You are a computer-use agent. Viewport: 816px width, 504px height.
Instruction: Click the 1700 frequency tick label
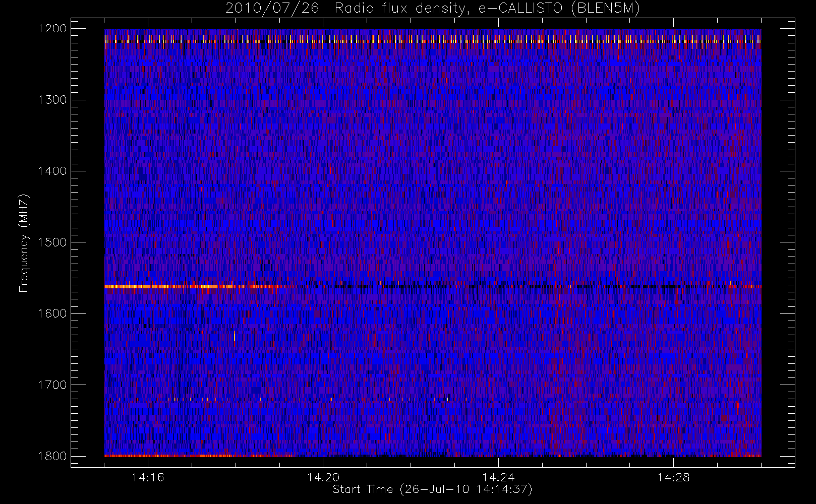coord(52,385)
